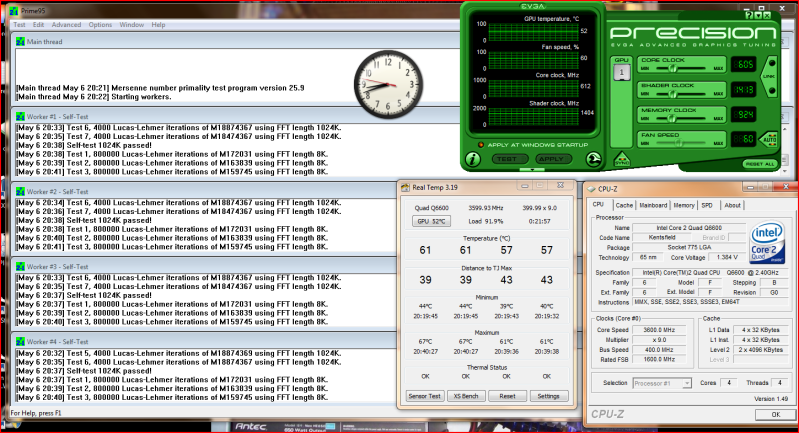Click the help question mark in Precision
799x433 pixels.
[749, 15]
